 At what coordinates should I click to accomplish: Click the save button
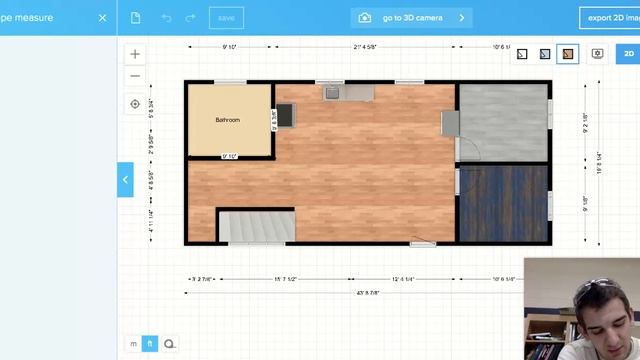[x=227, y=18]
